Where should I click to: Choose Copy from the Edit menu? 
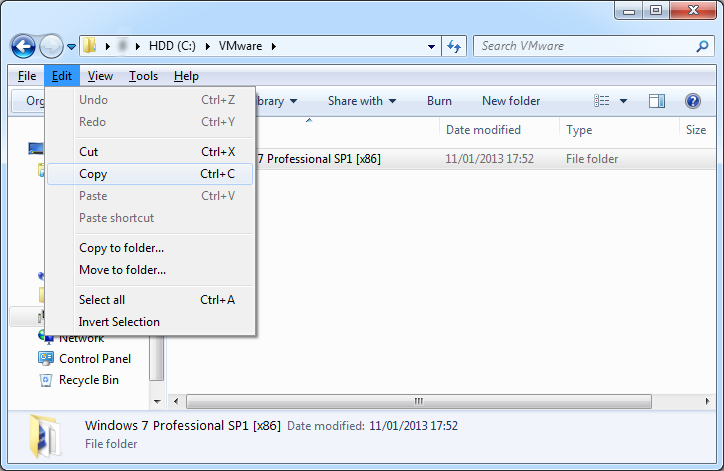click(x=93, y=174)
